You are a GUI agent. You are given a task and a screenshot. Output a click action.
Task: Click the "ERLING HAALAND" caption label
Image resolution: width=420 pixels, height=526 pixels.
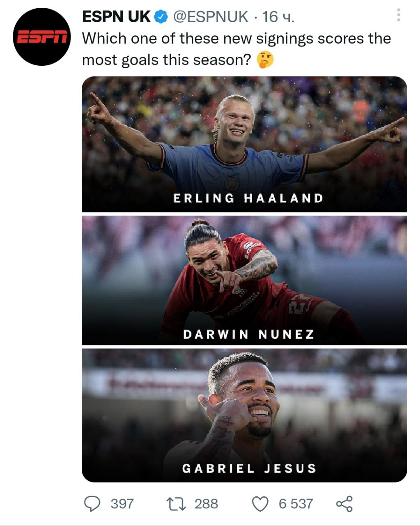click(248, 198)
